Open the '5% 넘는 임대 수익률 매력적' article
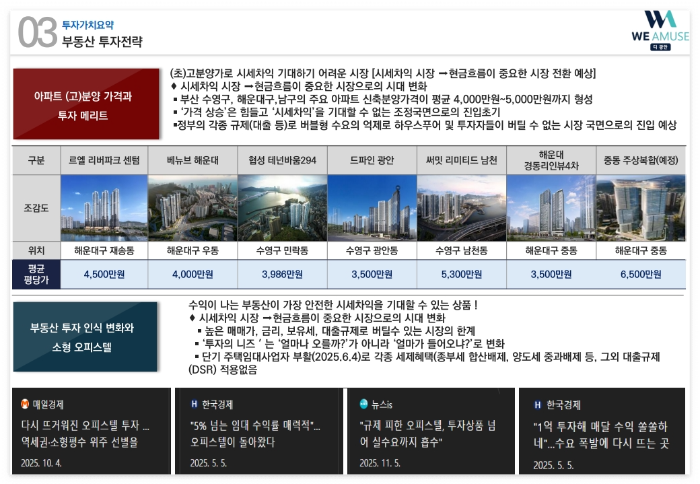Image resolution: width=700 pixels, height=484 pixels. 258,431
